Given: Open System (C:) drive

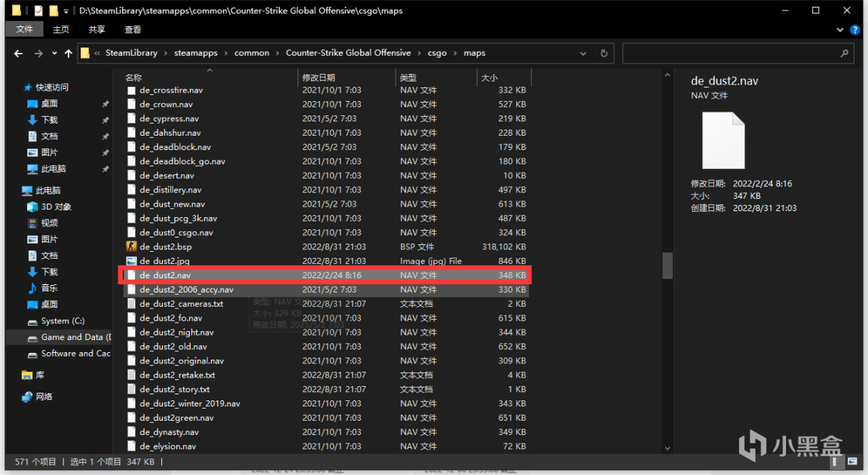Looking at the screenshot, I should [x=63, y=320].
